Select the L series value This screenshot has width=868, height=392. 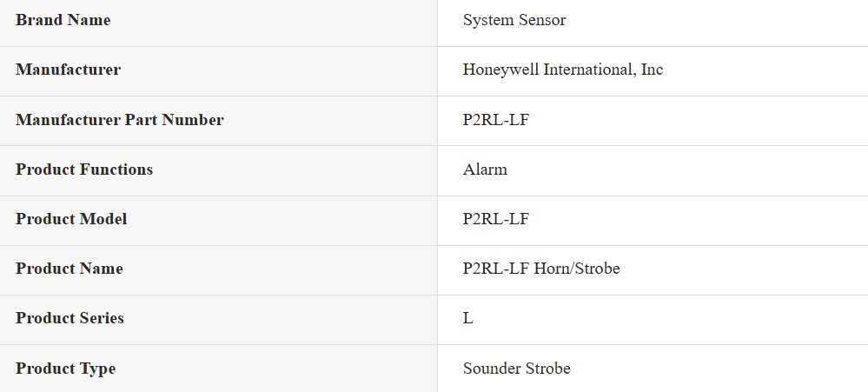point(467,318)
